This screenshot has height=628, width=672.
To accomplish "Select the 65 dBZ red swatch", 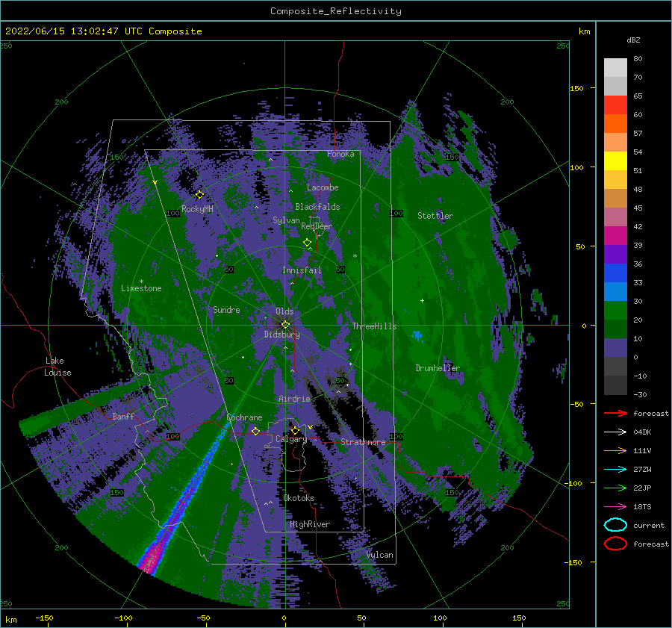I will [615, 105].
